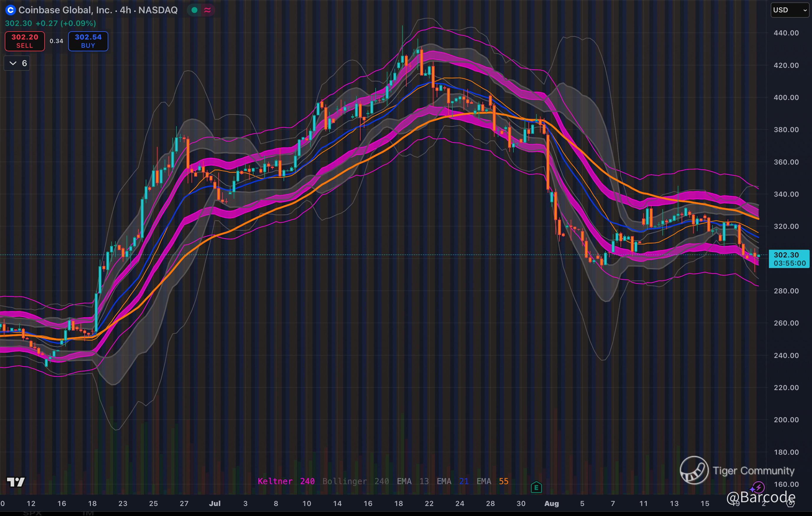Click the TradingView logo
812x516 pixels.
[x=16, y=482]
